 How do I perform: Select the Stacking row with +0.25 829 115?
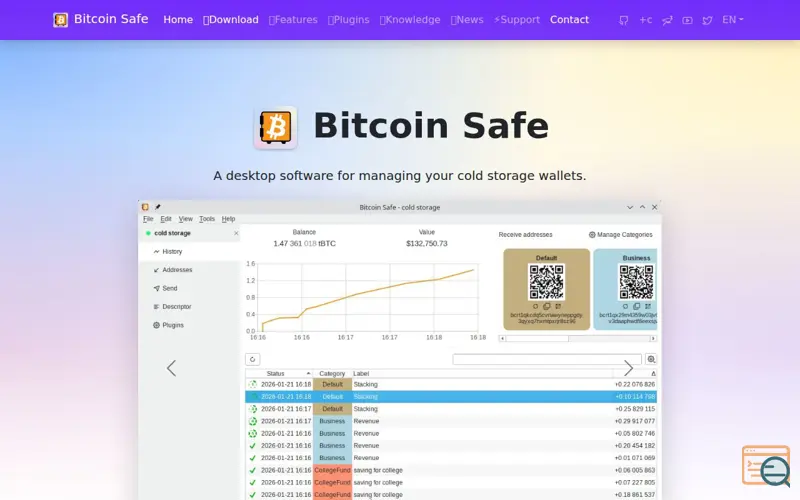tap(451, 409)
